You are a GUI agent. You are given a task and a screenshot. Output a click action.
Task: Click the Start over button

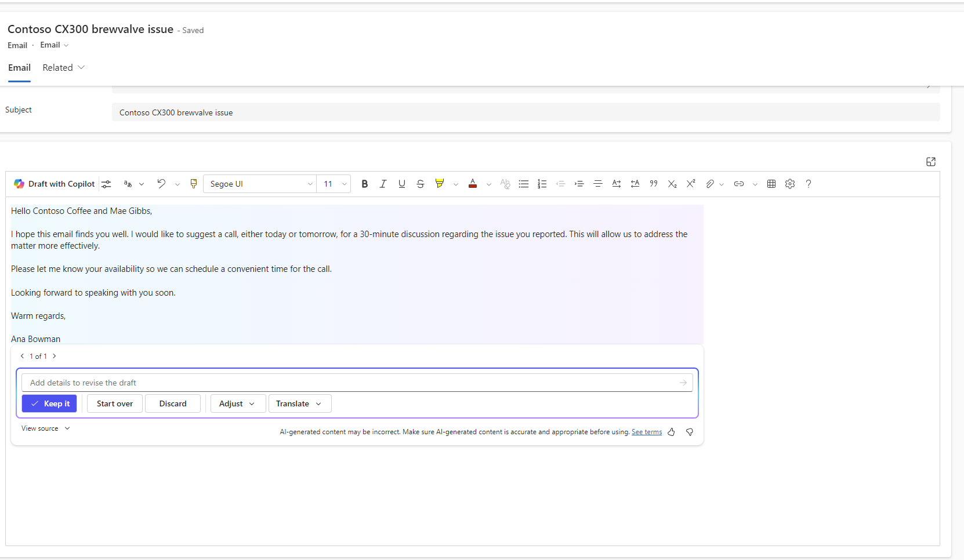(x=115, y=403)
